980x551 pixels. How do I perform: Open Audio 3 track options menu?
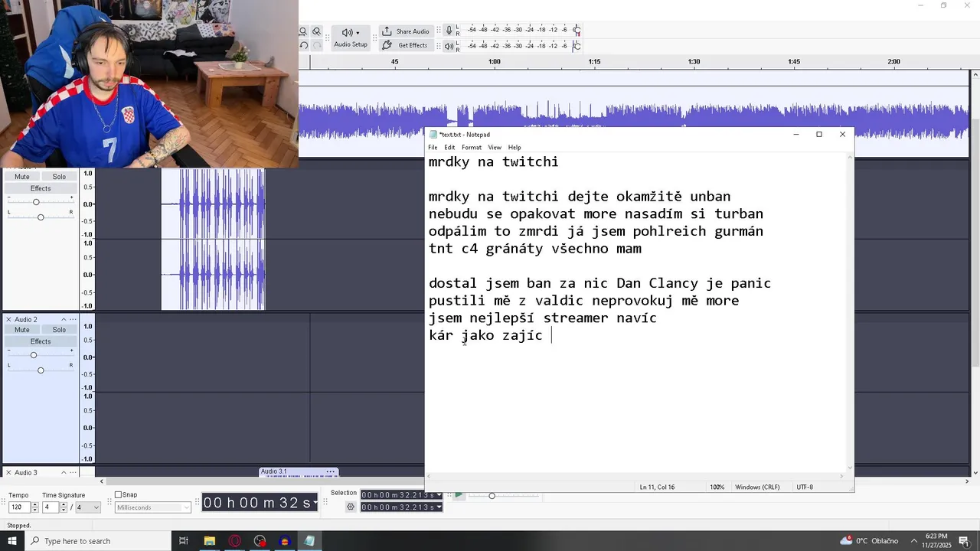tap(73, 472)
